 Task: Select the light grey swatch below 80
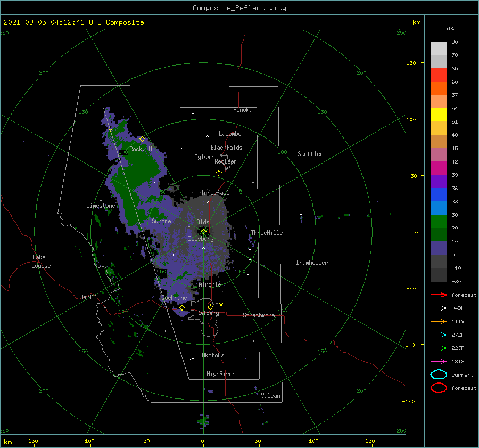(x=439, y=48)
